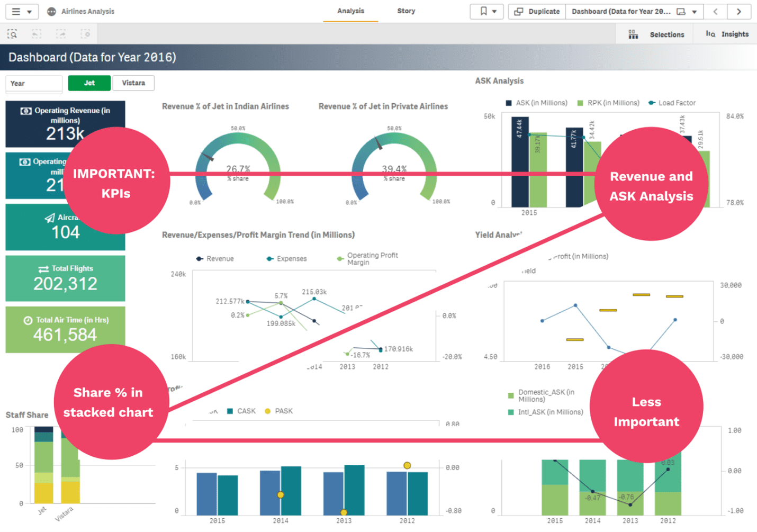The image size is (757, 532).
Task: Click the step back in selections icon
Action: pyautogui.click(x=36, y=33)
